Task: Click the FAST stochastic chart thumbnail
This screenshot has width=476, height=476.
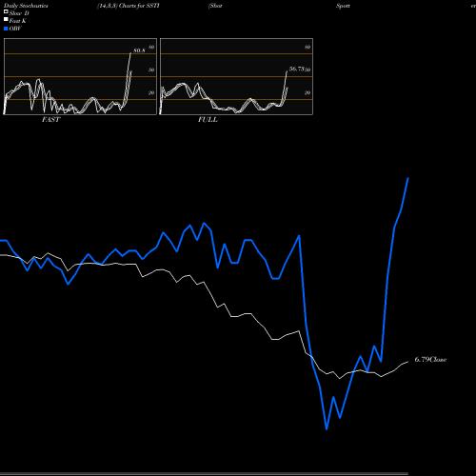Action: (x=80, y=76)
